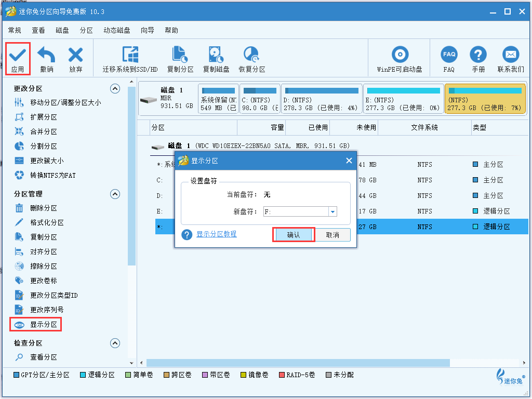Click the sidebar vertical scrollbar
Viewport: 532px width, 399px height.
click(x=131, y=176)
